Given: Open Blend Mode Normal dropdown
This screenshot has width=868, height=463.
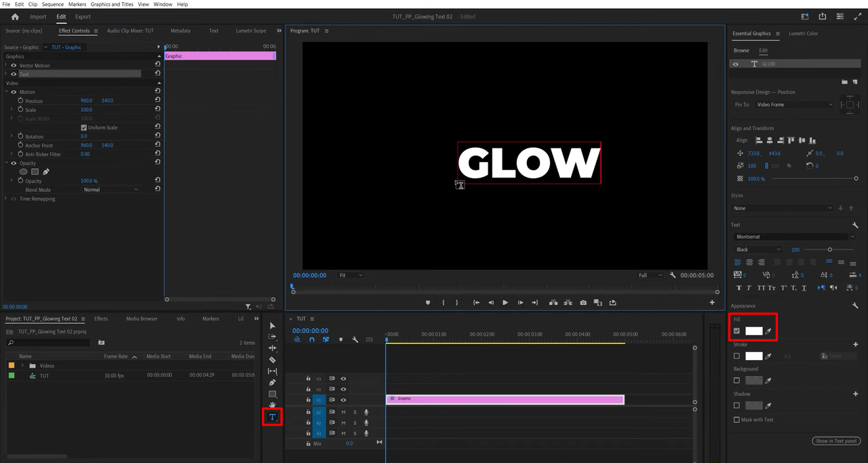Looking at the screenshot, I should [111, 190].
